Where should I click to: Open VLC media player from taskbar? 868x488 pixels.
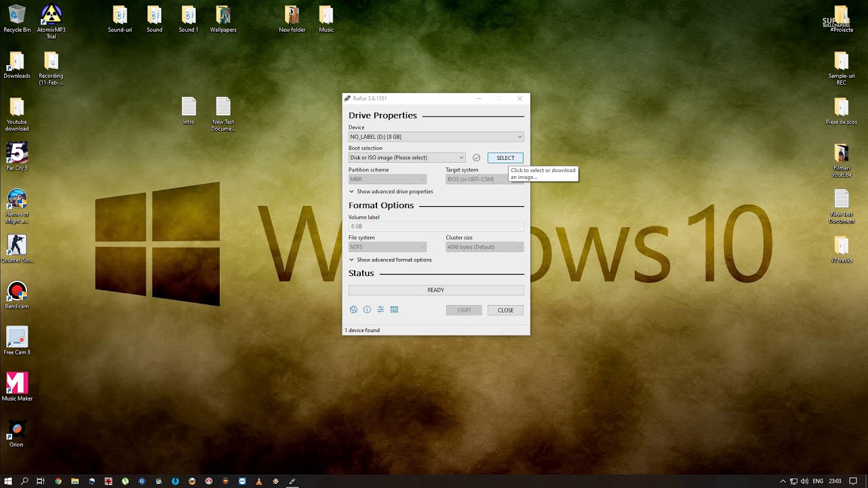(259, 481)
